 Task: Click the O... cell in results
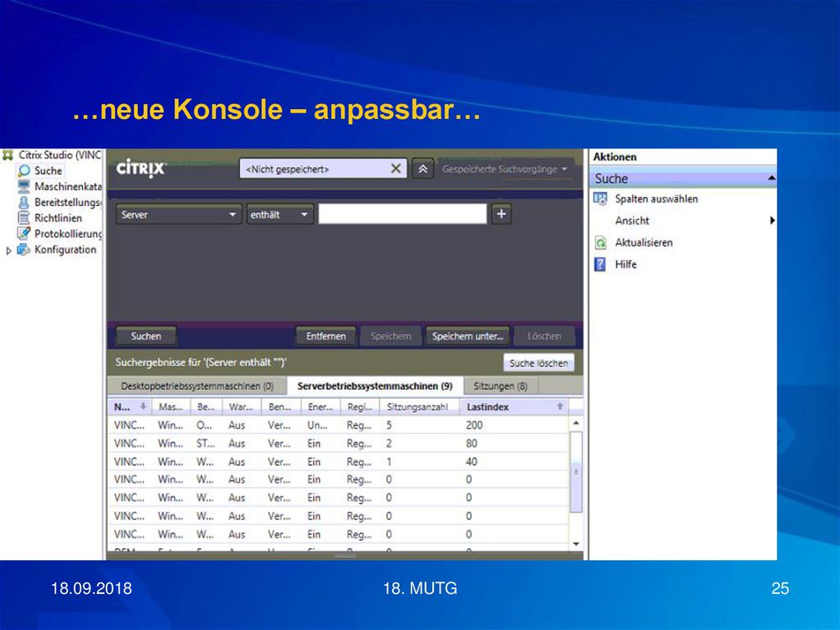click(204, 425)
